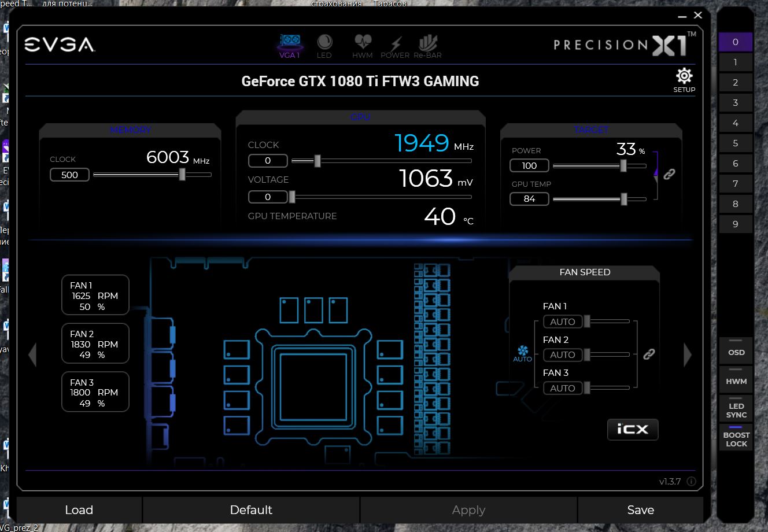The image size is (768, 532).
Task: Click the GPU temp target slider handle
Action: (624, 199)
